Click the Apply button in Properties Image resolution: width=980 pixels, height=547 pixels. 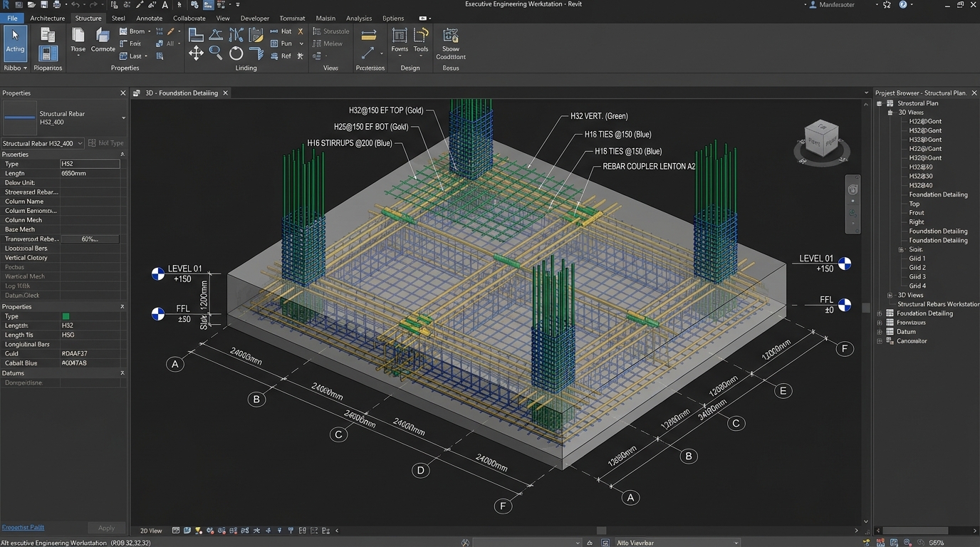(x=106, y=528)
